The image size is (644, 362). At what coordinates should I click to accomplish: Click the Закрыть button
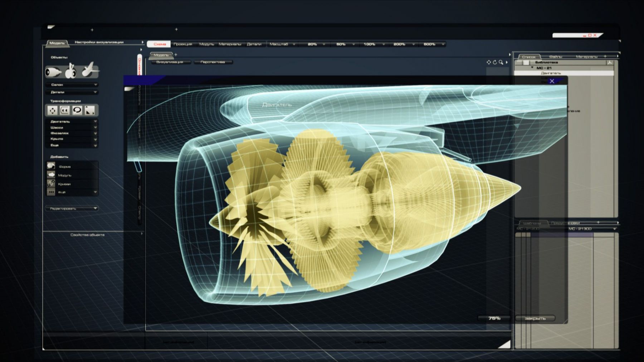[535, 318]
